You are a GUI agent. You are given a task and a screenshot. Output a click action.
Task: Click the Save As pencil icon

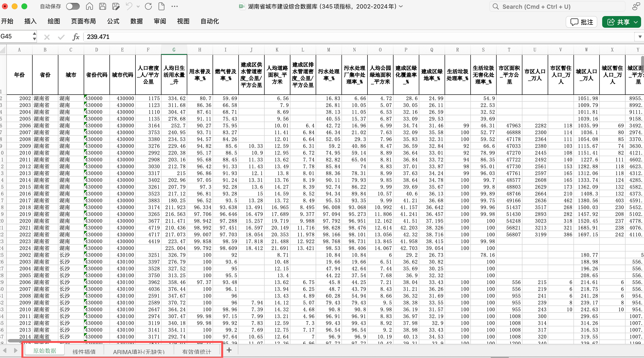(x=116, y=7)
